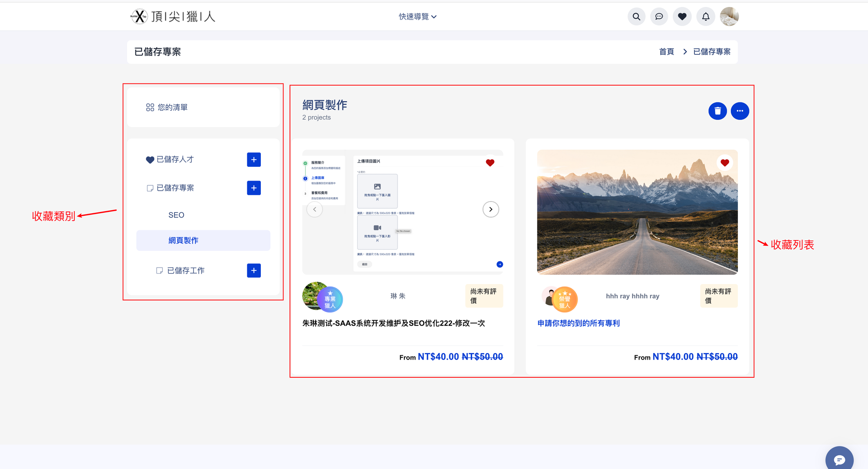Select the SEO list in sidebar
The height and width of the screenshot is (469, 868).
coord(176,215)
